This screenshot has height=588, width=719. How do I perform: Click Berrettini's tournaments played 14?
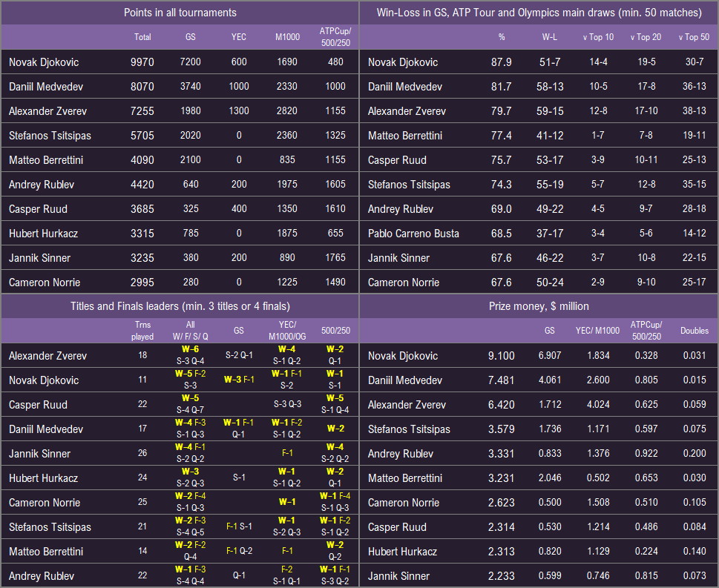[x=142, y=551]
